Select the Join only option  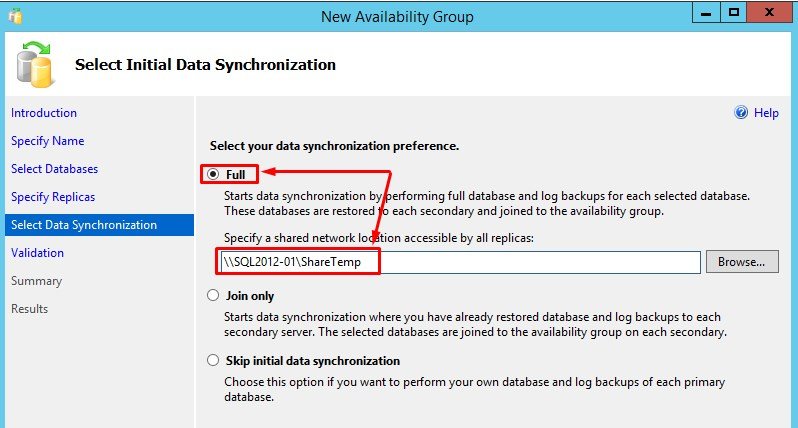point(213,296)
